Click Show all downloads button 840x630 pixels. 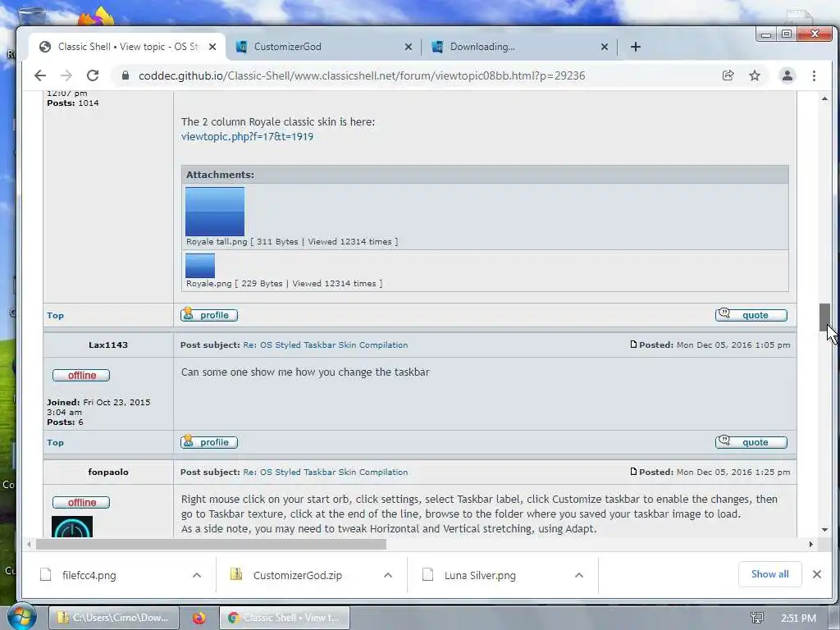click(x=769, y=574)
